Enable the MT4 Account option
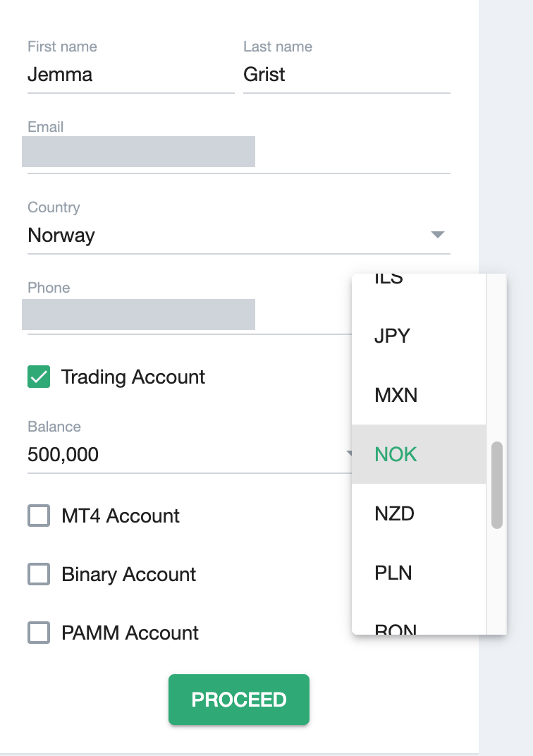The width and height of the screenshot is (533, 756). point(39,516)
